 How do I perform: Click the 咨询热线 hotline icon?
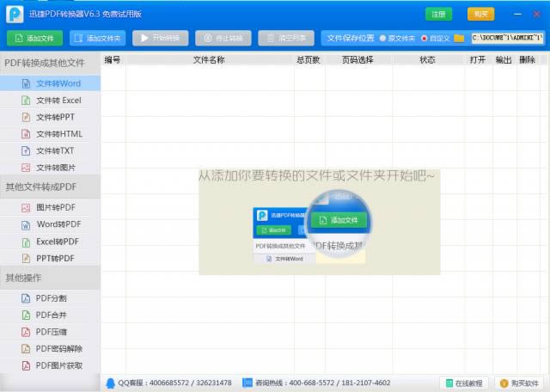(x=247, y=383)
